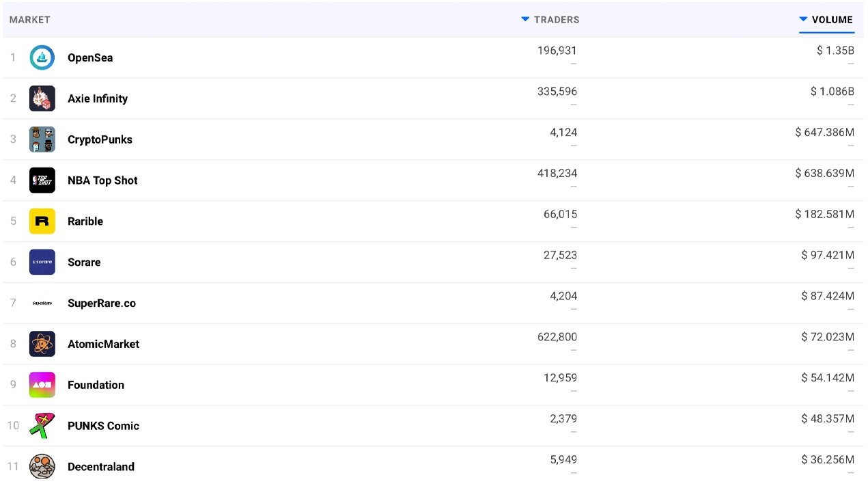
Task: Click the traders count 335,596
Action: click(557, 92)
